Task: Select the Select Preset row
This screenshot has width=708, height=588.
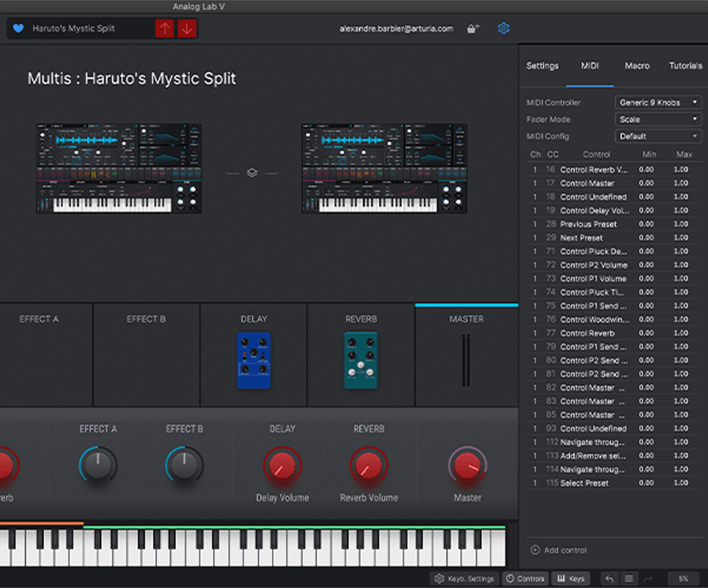Action: pyautogui.click(x=614, y=483)
